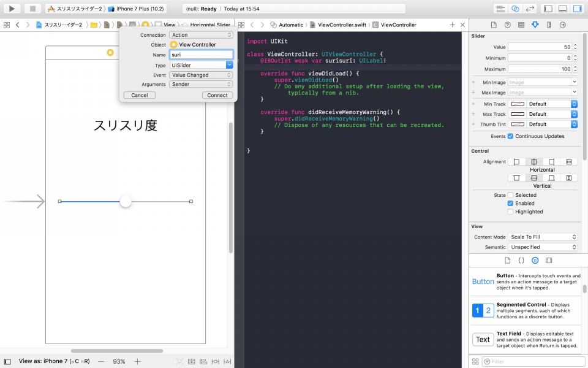The image size is (588, 368).
Task: Open the Semantic dropdown
Action: pos(543,247)
